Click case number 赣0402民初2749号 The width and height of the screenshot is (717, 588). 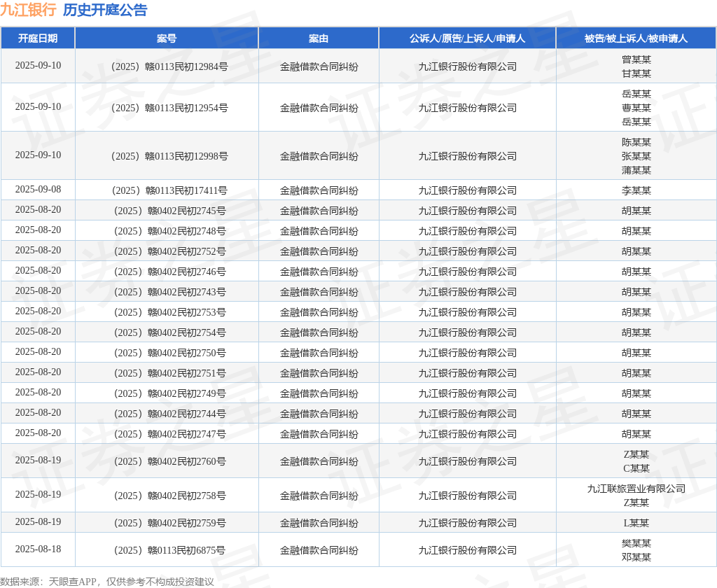(169, 393)
